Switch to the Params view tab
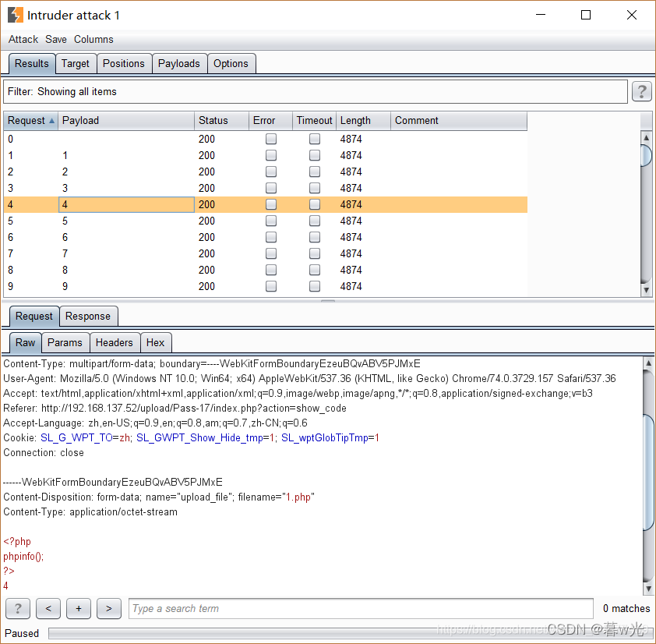This screenshot has width=656, height=644. (65, 342)
